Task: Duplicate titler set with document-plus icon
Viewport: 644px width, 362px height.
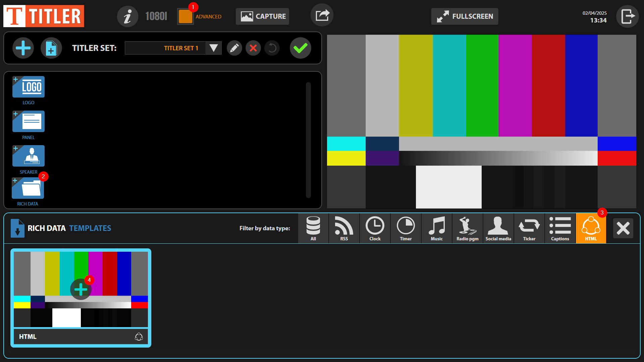Action: tap(51, 48)
